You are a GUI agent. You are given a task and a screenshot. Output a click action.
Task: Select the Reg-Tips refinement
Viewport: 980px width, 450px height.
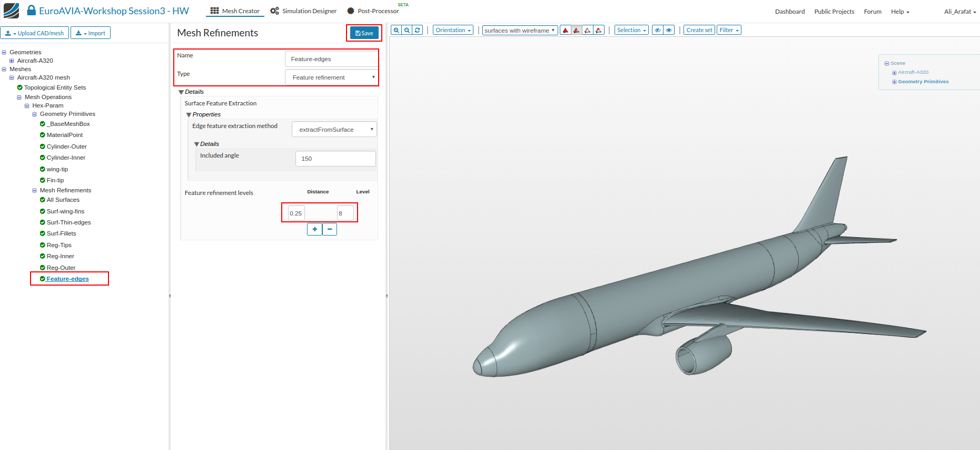coord(59,245)
